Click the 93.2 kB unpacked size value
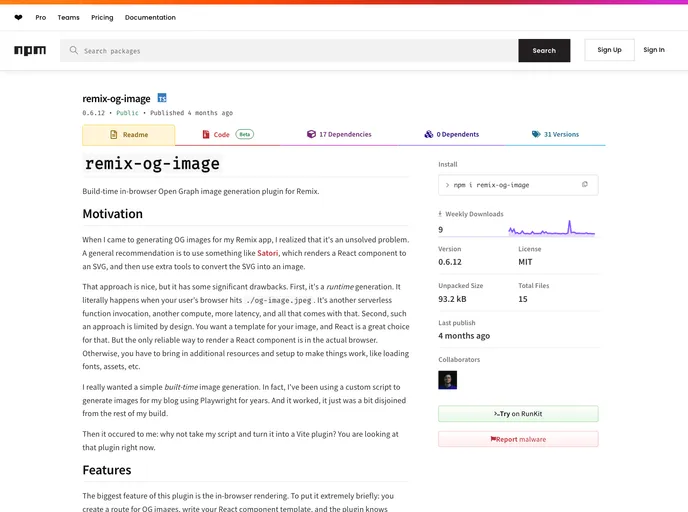The image size is (688, 512). [x=452, y=299]
